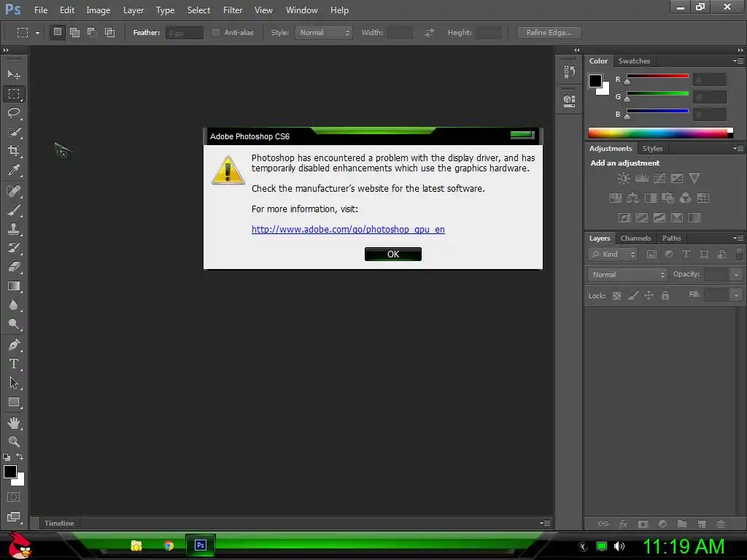Open the Layer menu
Viewport: 747px width, 560px height.
tap(133, 10)
